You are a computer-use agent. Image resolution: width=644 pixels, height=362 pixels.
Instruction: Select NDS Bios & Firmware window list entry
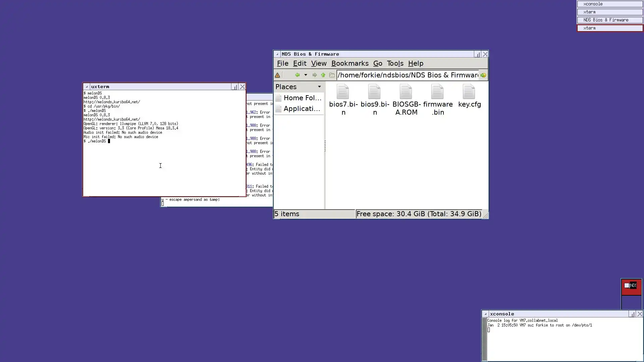pos(609,20)
